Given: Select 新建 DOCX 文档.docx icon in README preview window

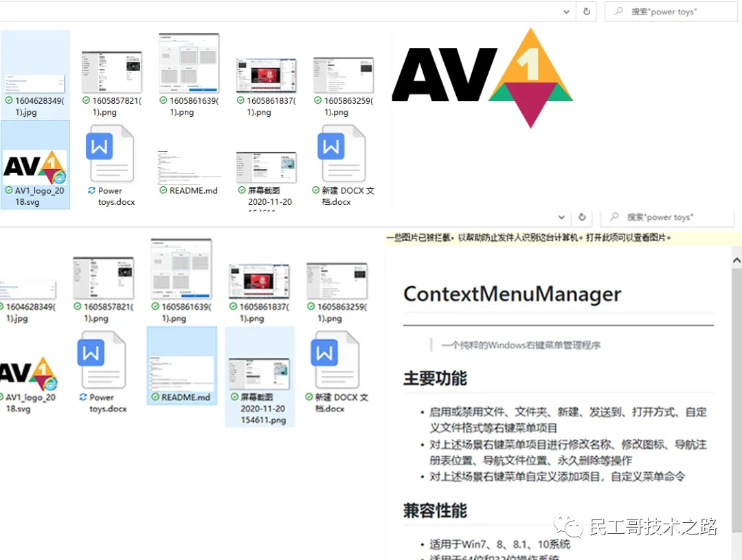Looking at the screenshot, I should click(335, 360).
